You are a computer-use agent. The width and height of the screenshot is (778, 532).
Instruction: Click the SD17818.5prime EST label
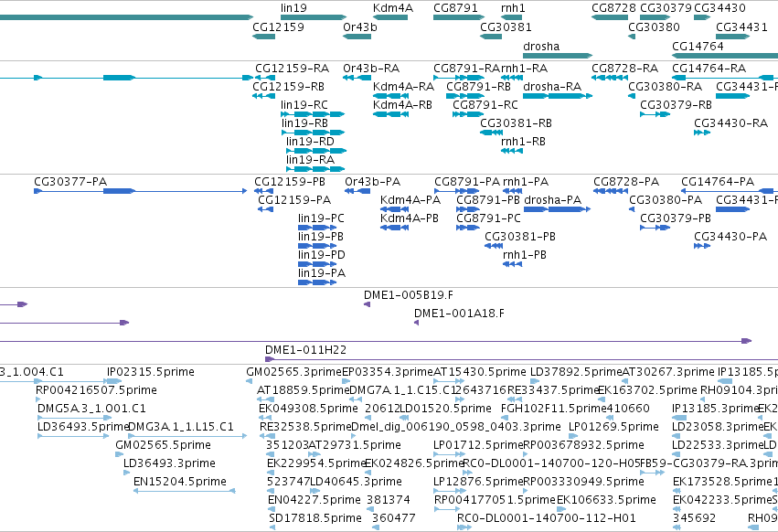(x=315, y=518)
